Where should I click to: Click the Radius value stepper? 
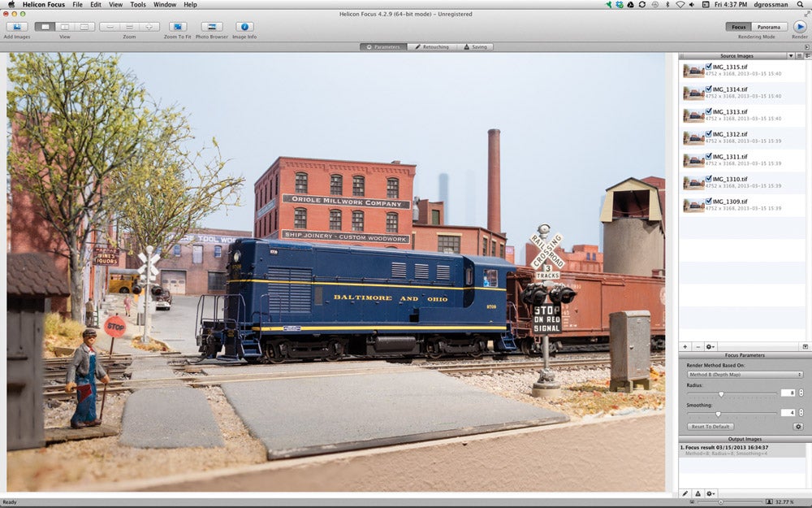pos(801,393)
